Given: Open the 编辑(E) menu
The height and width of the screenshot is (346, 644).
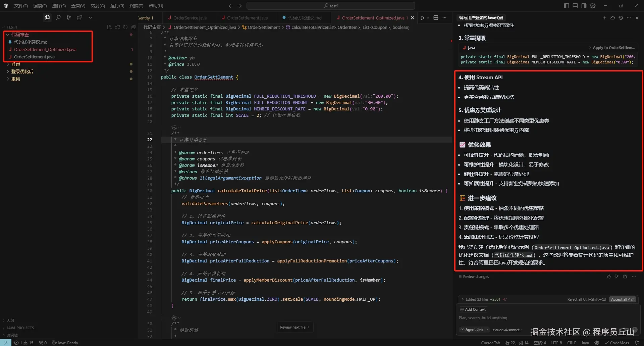Looking at the screenshot, I should (x=40, y=6).
